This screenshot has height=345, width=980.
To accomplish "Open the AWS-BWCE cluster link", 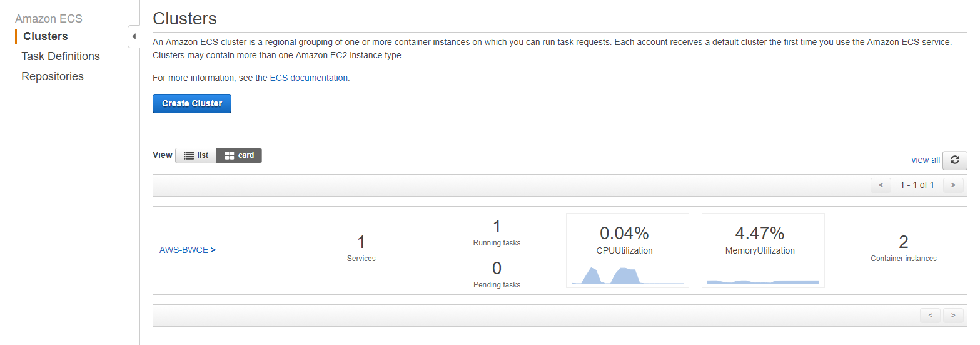I will coord(184,250).
